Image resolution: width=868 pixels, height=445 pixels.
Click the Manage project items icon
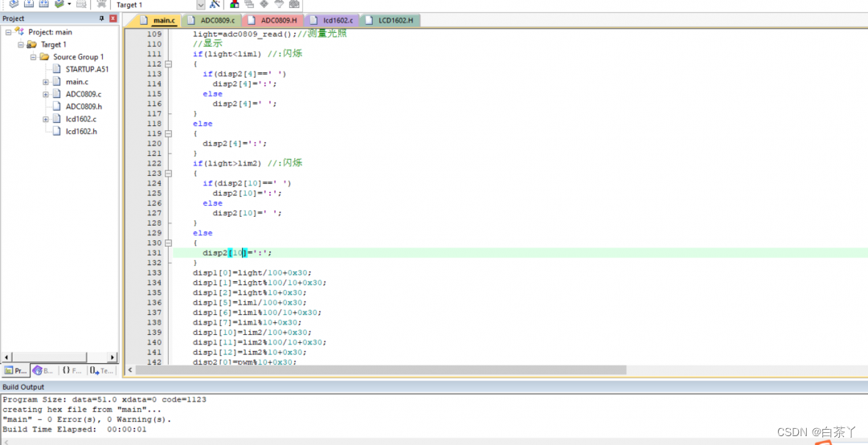[x=235, y=4]
